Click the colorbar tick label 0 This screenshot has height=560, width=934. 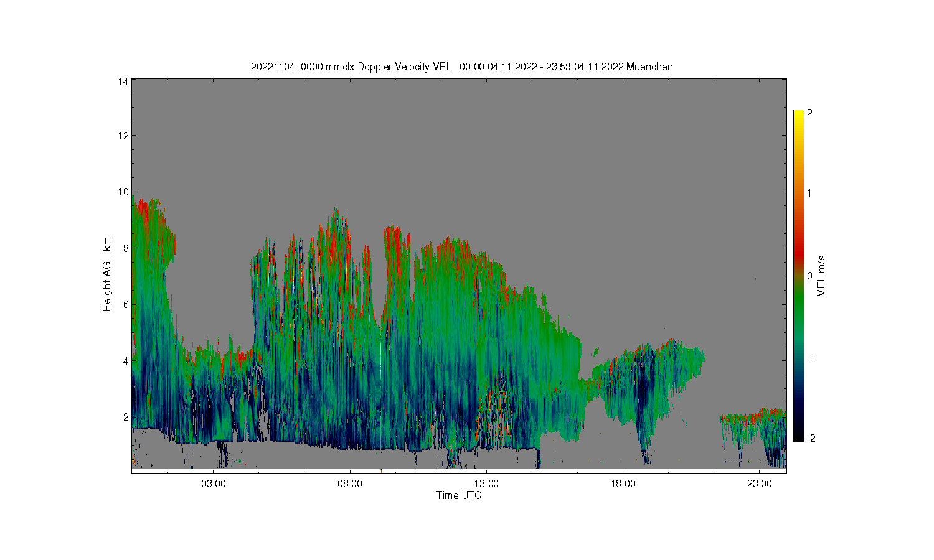[809, 276]
